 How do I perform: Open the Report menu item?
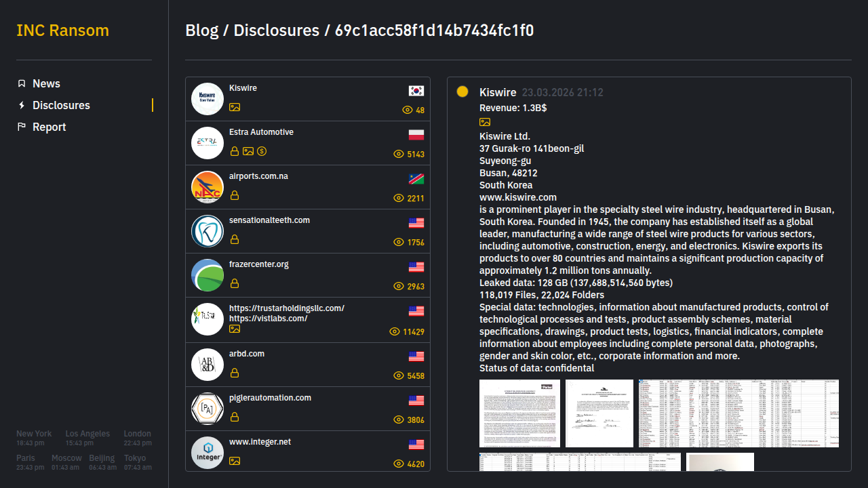(x=49, y=127)
